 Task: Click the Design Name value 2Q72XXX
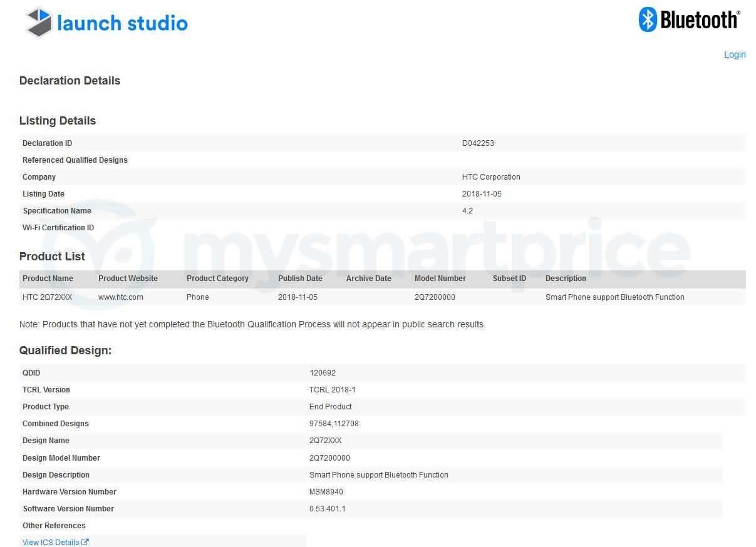coord(325,441)
